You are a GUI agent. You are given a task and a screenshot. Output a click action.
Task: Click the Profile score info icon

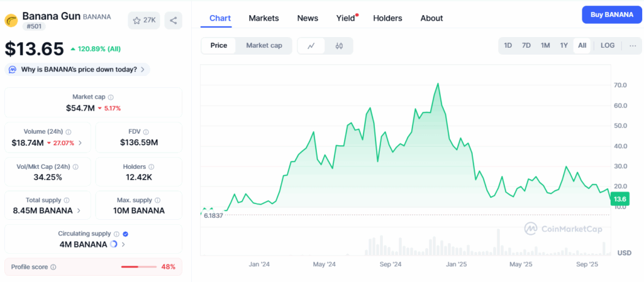53,267
